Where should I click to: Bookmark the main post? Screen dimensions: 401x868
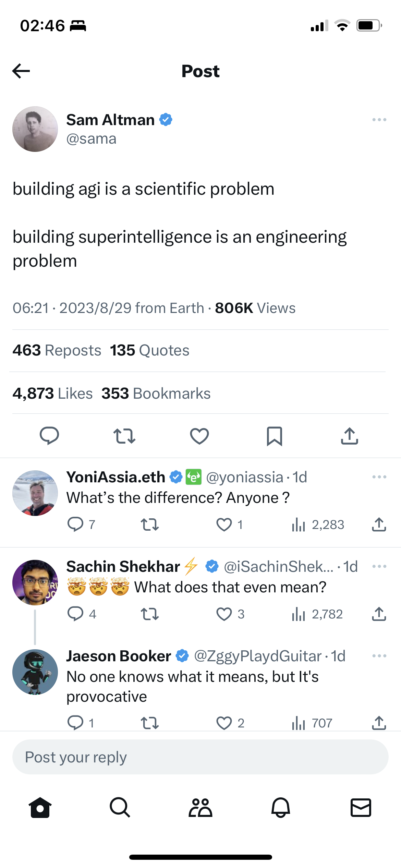[x=275, y=436]
